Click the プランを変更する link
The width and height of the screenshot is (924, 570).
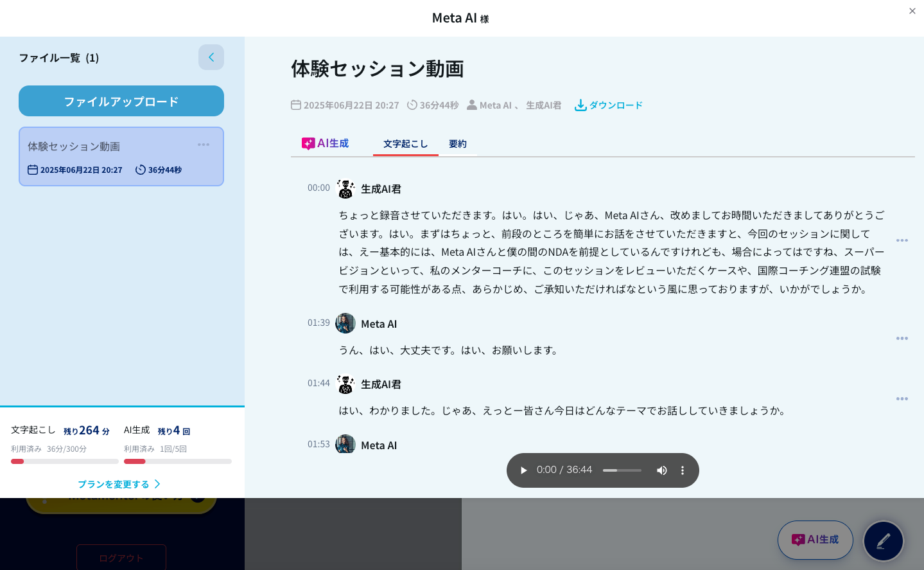[119, 484]
